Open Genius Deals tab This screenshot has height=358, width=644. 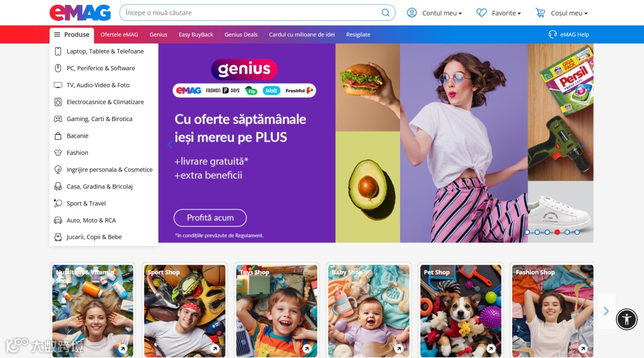coord(241,35)
